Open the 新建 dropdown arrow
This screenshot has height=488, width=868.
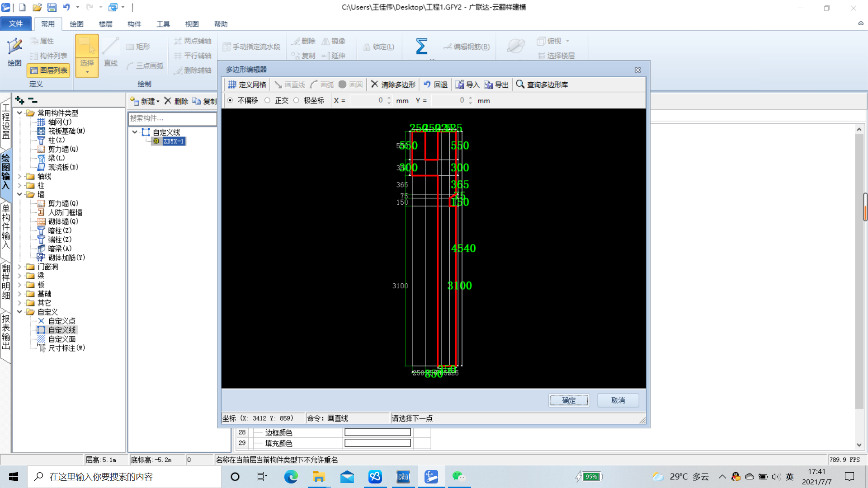tap(158, 102)
